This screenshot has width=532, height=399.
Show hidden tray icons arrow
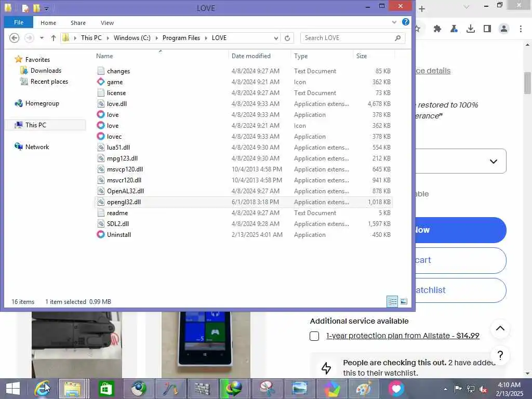[445, 389]
